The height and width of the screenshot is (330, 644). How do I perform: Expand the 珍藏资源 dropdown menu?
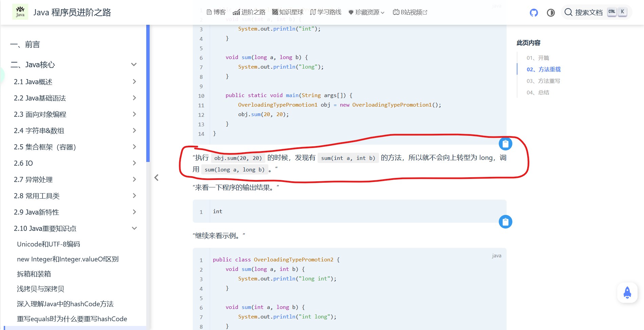point(366,12)
